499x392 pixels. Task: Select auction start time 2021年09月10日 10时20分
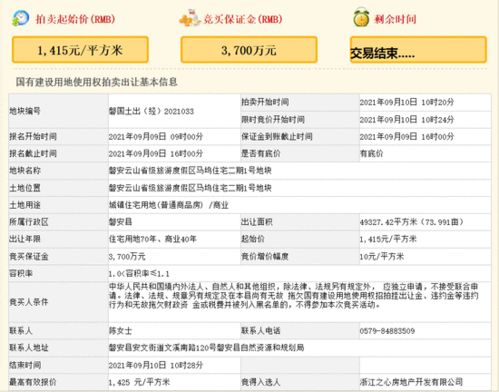[x=407, y=102]
